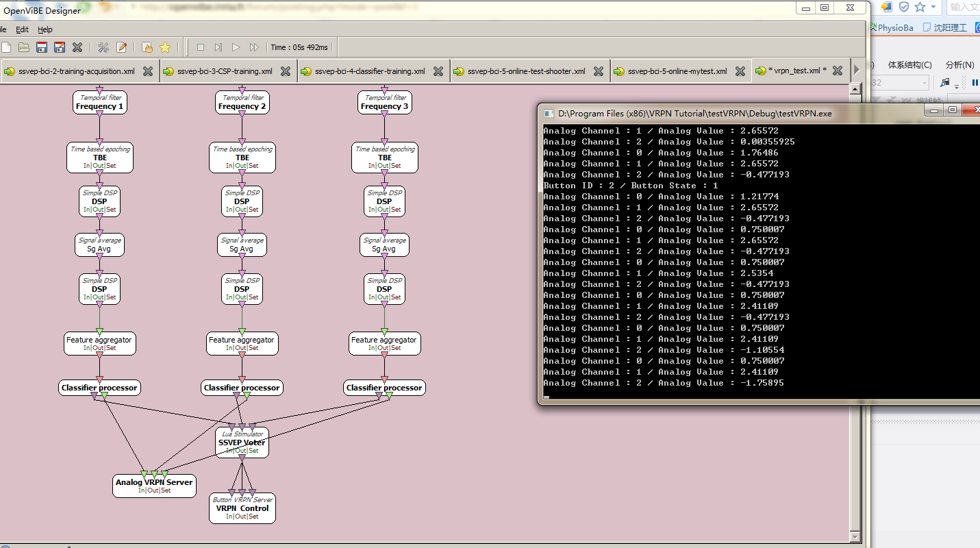Open a scenario file with the folder icon
Image resolution: width=980 pixels, height=548 pixels.
click(x=24, y=47)
